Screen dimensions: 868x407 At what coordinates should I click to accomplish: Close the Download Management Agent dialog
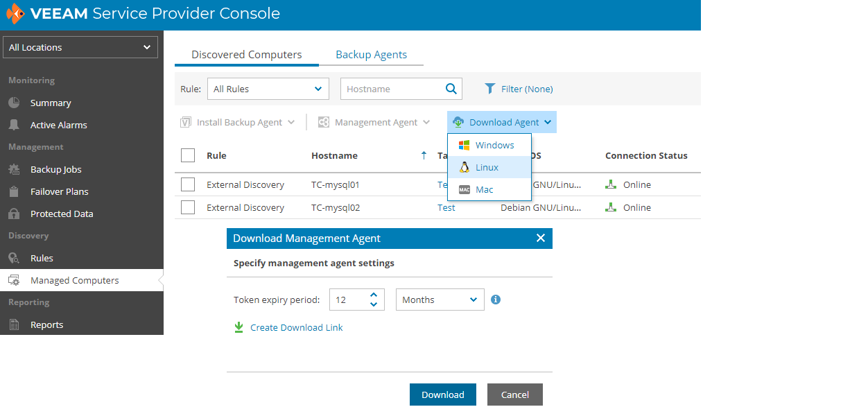tap(541, 238)
